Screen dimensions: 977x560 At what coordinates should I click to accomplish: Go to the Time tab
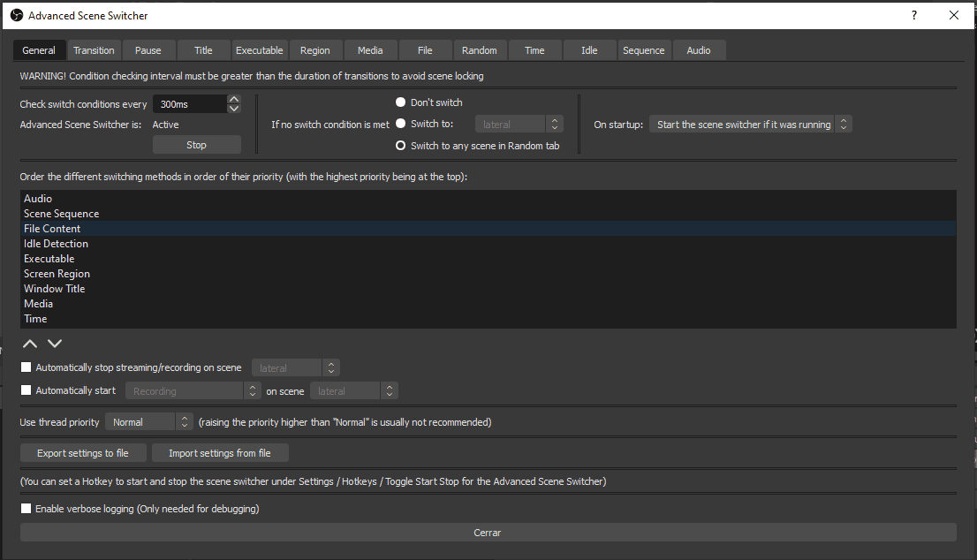[534, 50]
